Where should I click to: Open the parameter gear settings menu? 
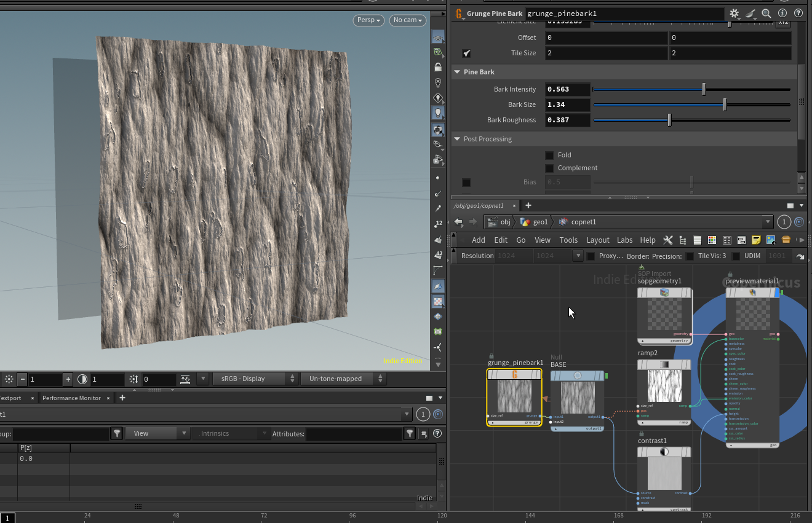pyautogui.click(x=734, y=13)
